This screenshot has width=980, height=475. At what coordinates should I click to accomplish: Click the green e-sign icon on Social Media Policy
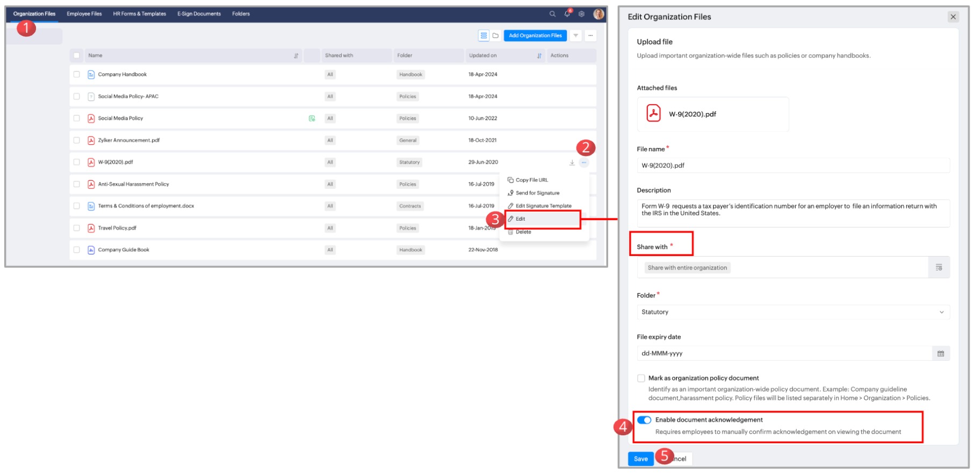[x=312, y=119]
